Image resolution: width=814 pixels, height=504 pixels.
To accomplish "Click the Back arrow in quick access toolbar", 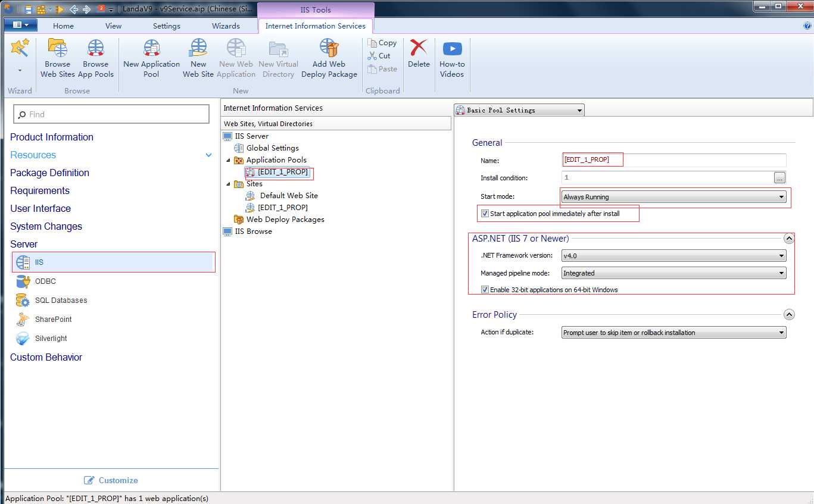I will coord(74,9).
